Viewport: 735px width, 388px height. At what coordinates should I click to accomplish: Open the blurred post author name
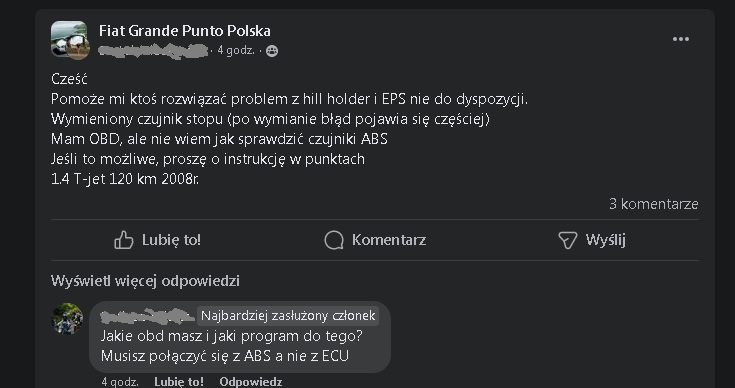pyautogui.click(x=153, y=51)
